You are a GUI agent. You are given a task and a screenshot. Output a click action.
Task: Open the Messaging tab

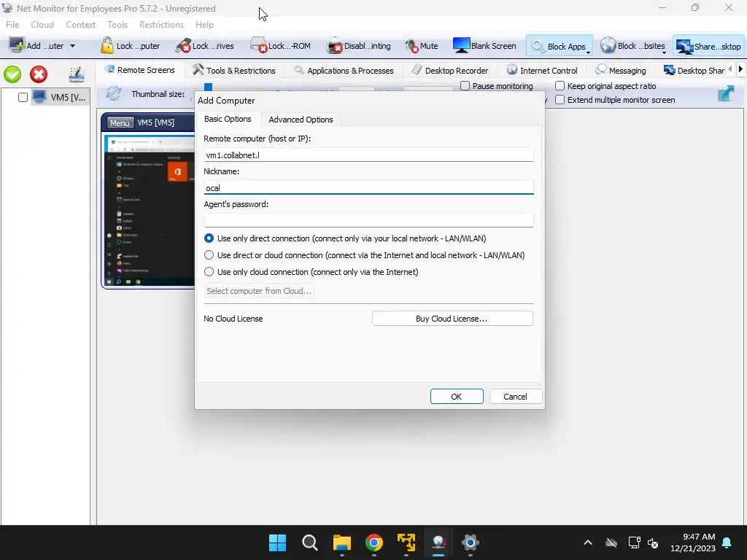tap(621, 71)
